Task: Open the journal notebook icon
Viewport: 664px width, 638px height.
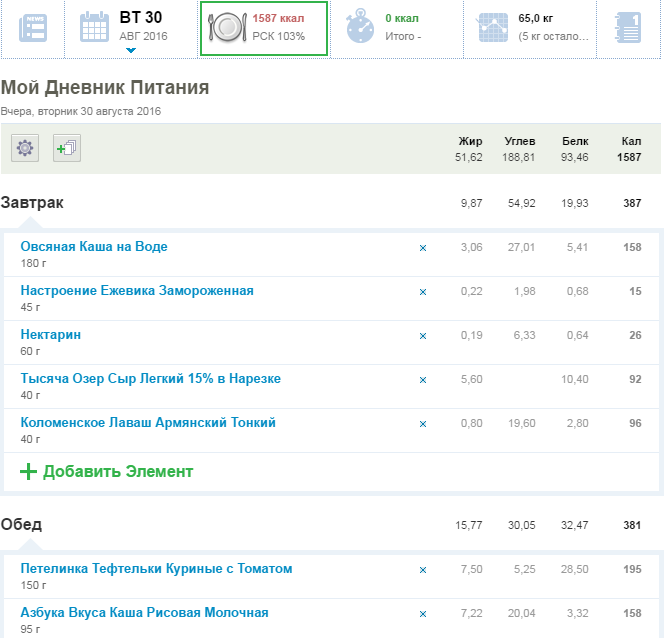Action: (x=626, y=28)
